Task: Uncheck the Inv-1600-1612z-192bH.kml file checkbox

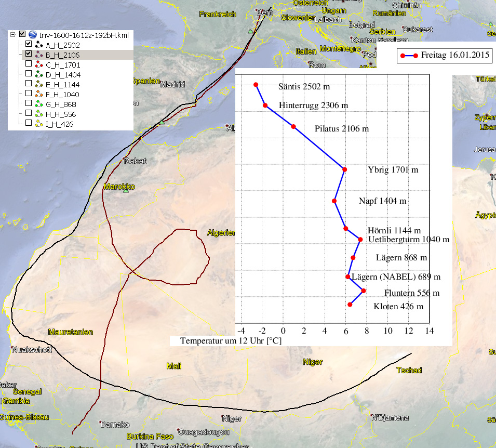Action: (x=22, y=34)
